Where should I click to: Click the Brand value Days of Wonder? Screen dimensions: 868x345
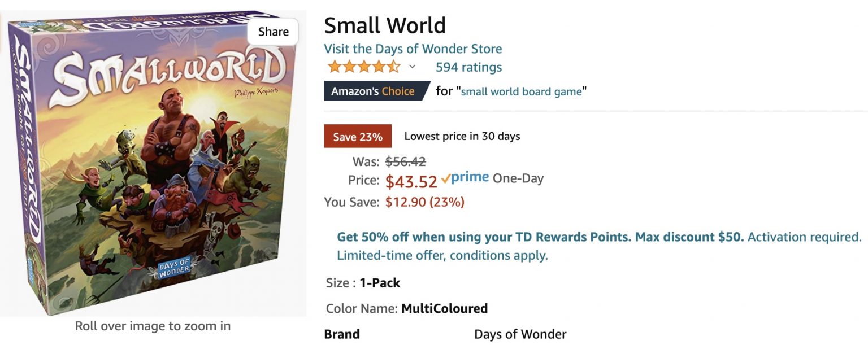(x=520, y=334)
